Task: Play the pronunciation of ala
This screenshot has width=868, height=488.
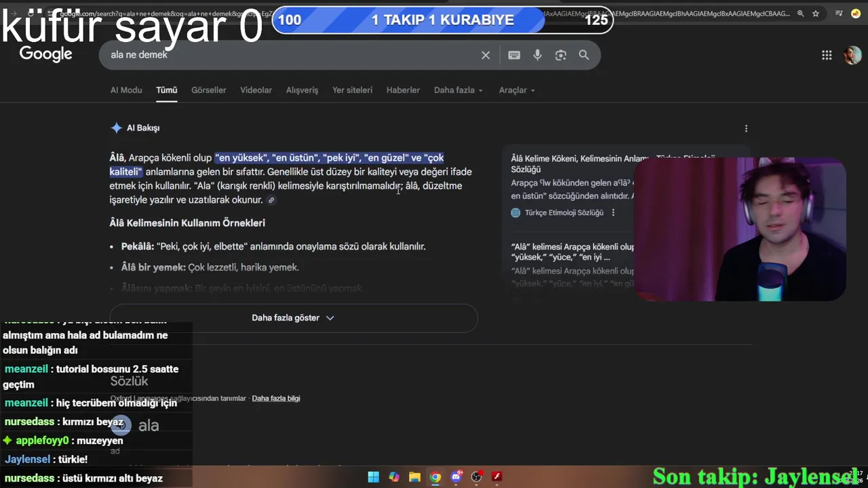Action: pyautogui.click(x=121, y=426)
